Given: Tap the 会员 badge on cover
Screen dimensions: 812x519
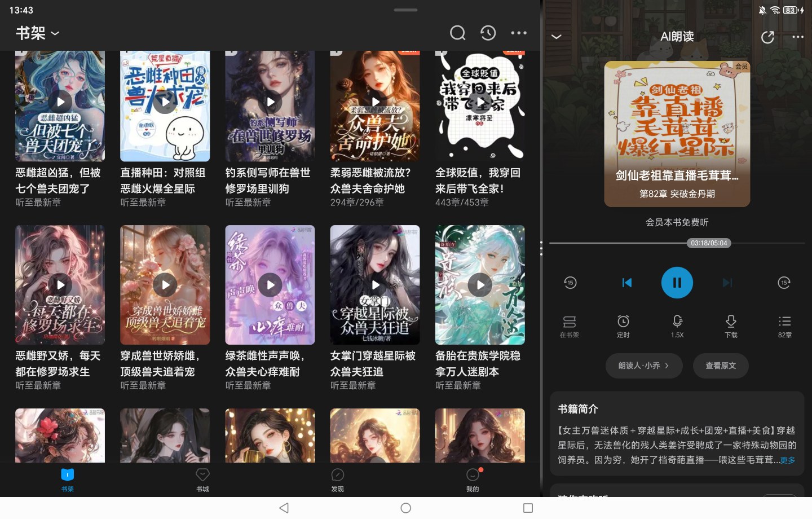Looking at the screenshot, I should (x=741, y=67).
